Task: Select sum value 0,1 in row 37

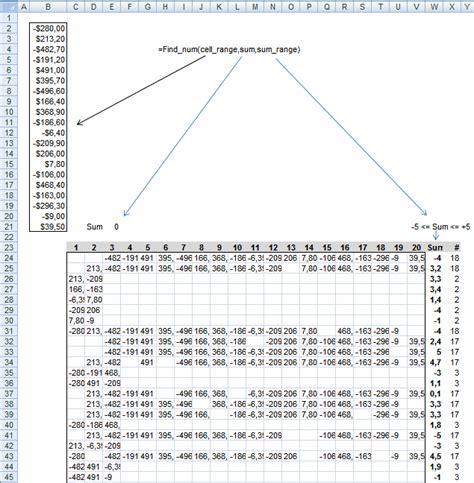Action: (x=434, y=394)
